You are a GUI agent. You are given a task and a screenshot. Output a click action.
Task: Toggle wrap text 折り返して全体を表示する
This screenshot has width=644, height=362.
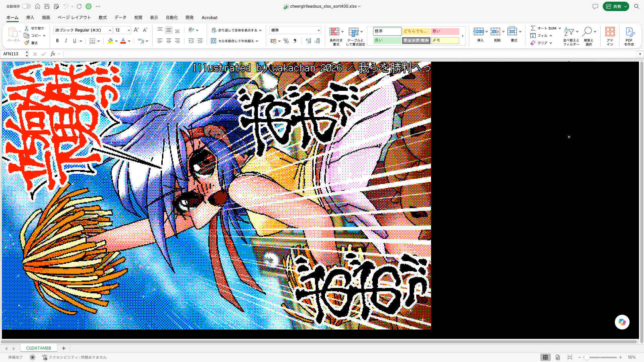coord(234,30)
